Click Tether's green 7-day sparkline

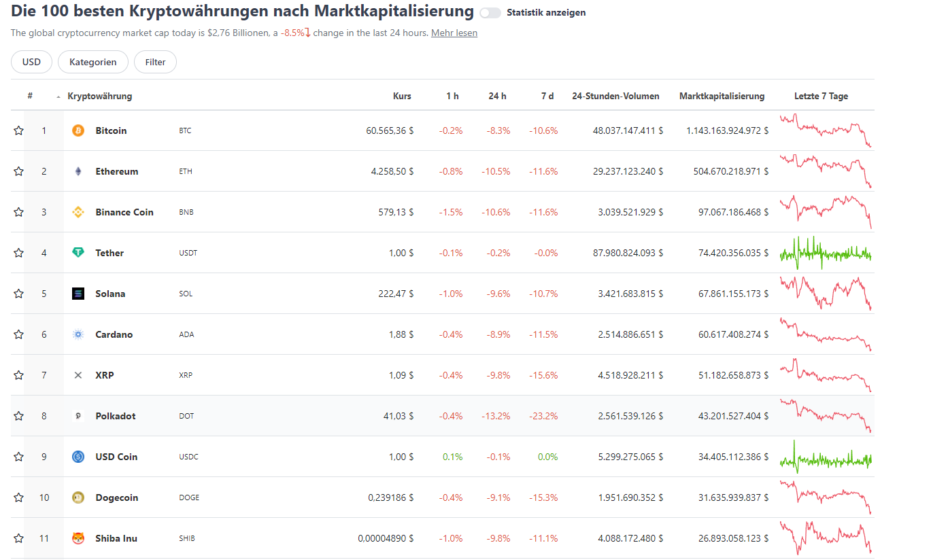pos(826,253)
